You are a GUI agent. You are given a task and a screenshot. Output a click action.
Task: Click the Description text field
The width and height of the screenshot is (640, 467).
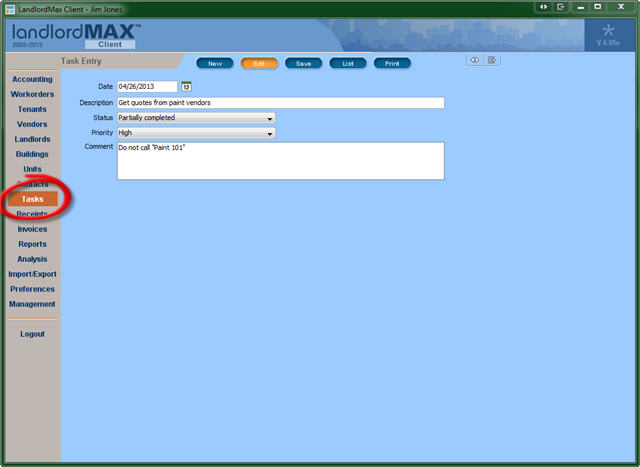click(281, 103)
